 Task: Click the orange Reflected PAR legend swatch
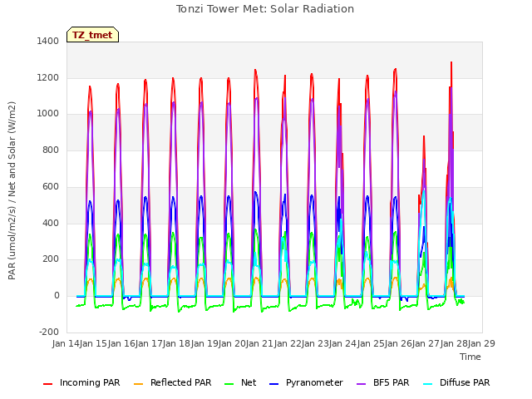[x=139, y=384]
